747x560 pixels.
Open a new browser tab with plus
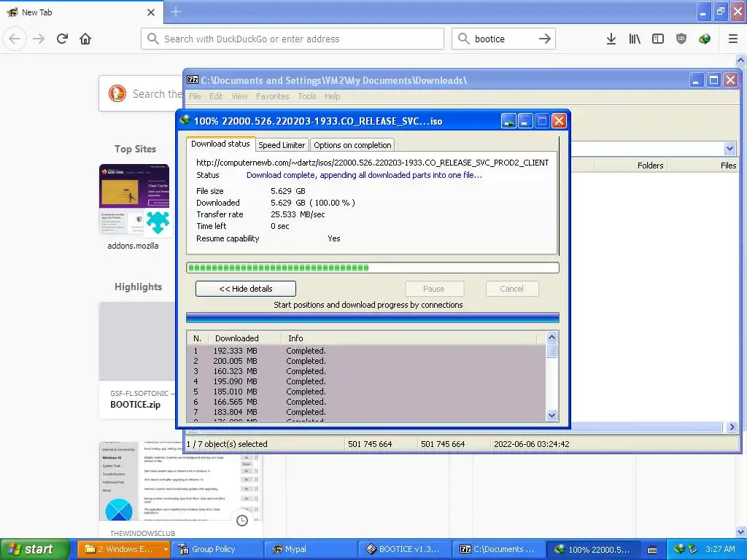(176, 12)
